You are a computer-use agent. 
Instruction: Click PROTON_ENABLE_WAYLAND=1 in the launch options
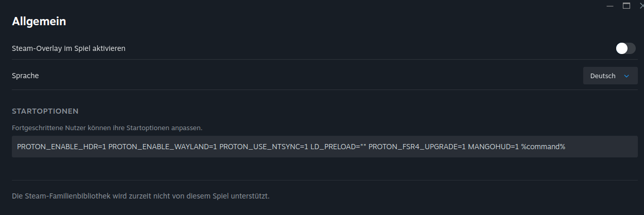162,147
